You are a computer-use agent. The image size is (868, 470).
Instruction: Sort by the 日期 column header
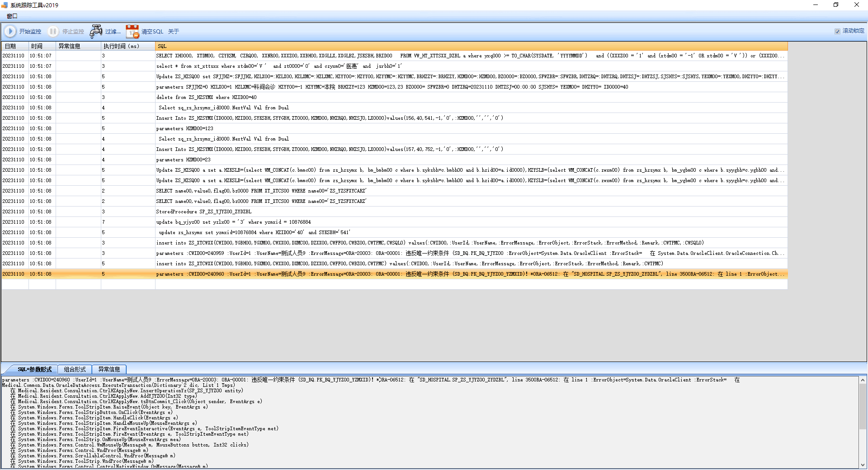[15, 46]
